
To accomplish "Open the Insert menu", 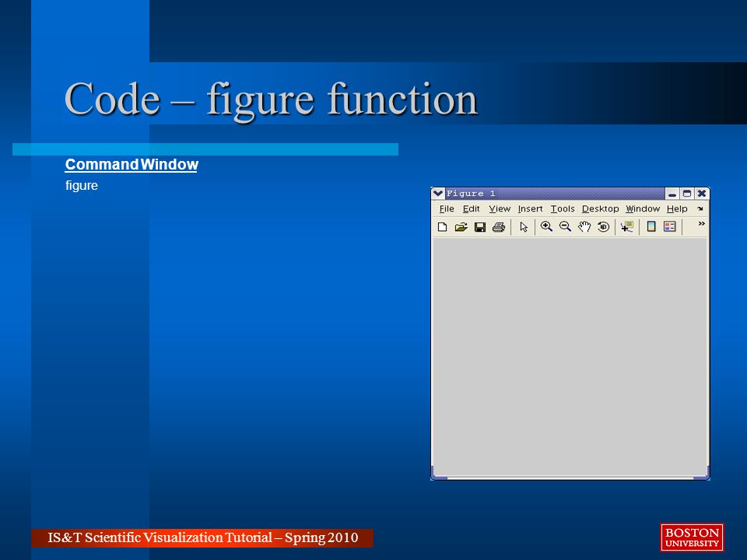I will 530,208.
